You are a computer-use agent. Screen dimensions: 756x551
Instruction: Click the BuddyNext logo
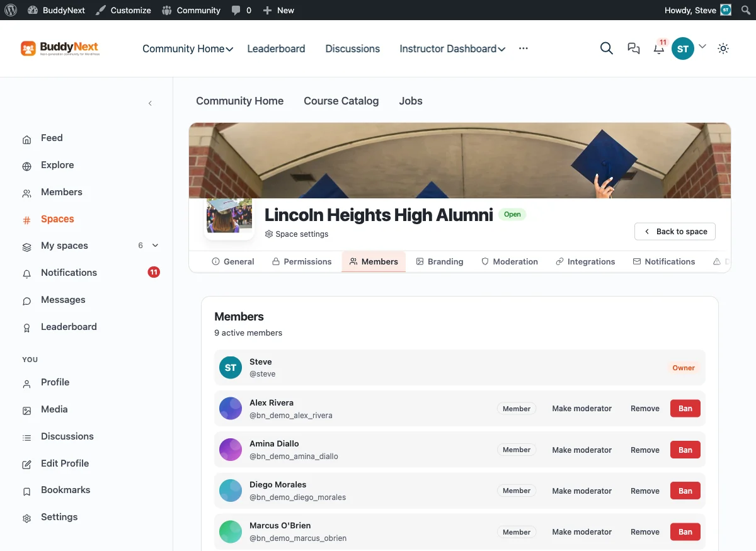tap(60, 48)
